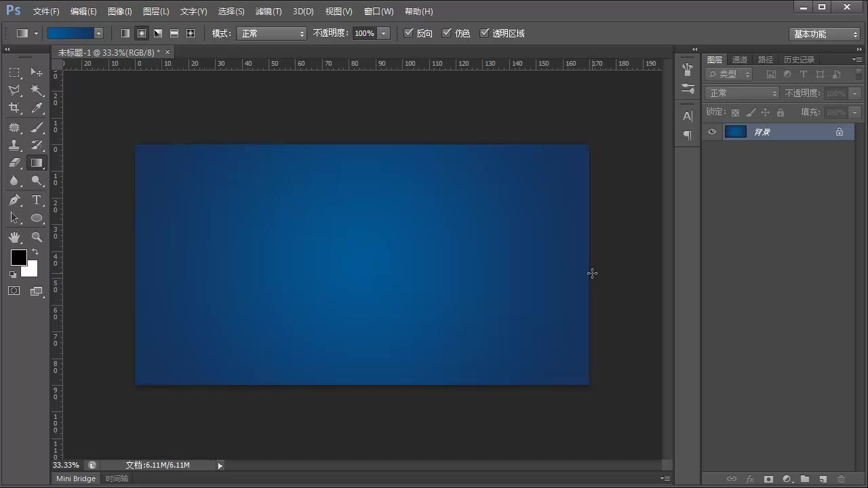The width and height of the screenshot is (868, 488).
Task: Change the screen mode
Action: [37, 291]
